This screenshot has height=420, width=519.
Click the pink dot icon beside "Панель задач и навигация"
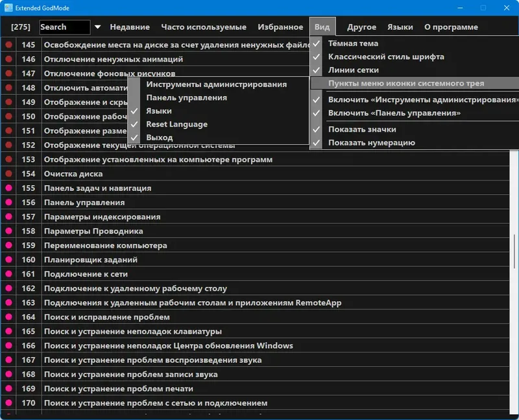tap(7, 188)
